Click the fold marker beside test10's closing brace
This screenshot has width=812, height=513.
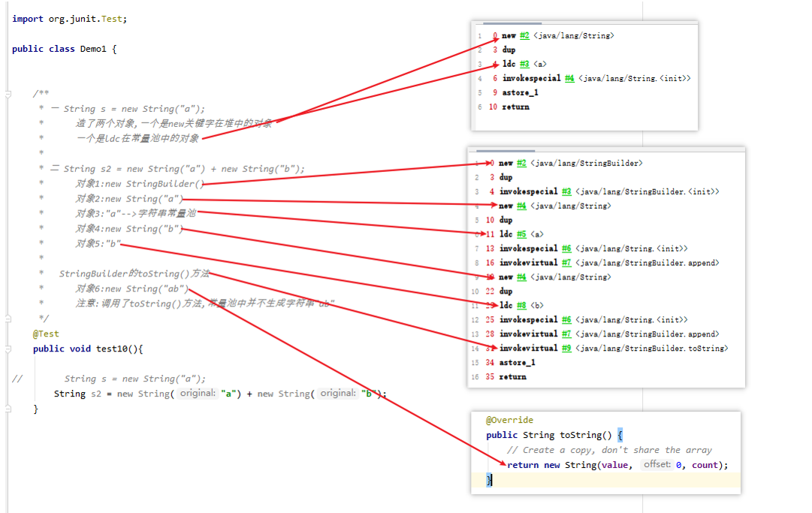[x=8, y=409]
